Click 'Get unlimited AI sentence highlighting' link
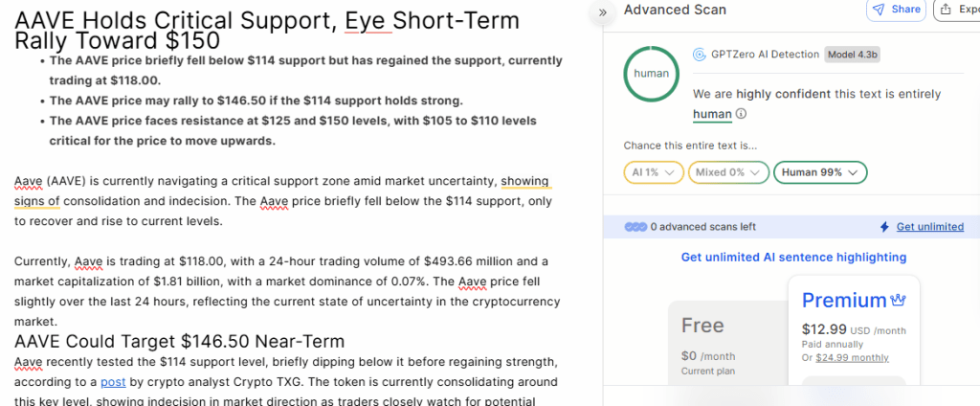 pyautogui.click(x=793, y=257)
